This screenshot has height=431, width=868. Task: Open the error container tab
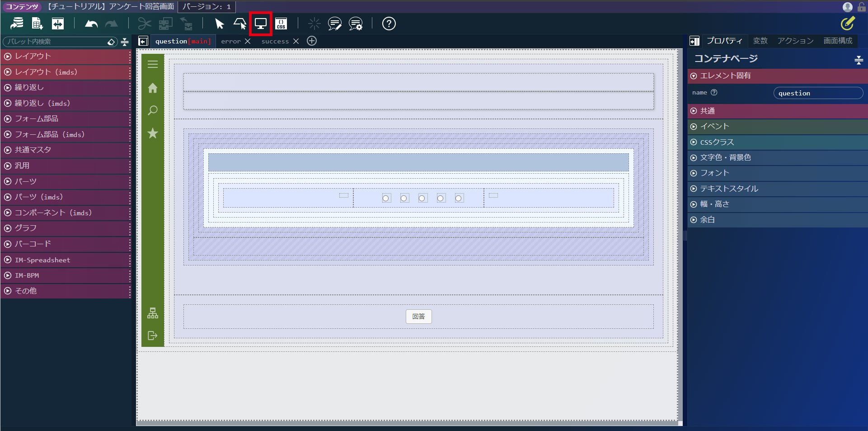click(x=231, y=41)
